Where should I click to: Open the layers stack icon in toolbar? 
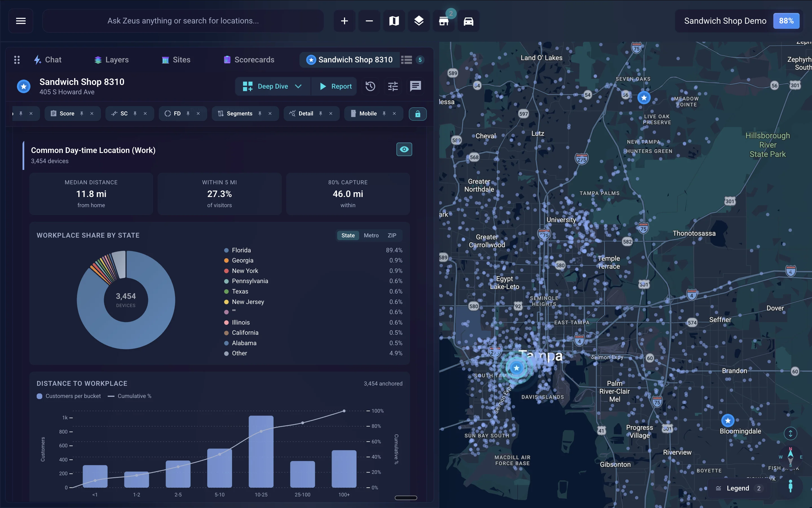(419, 21)
